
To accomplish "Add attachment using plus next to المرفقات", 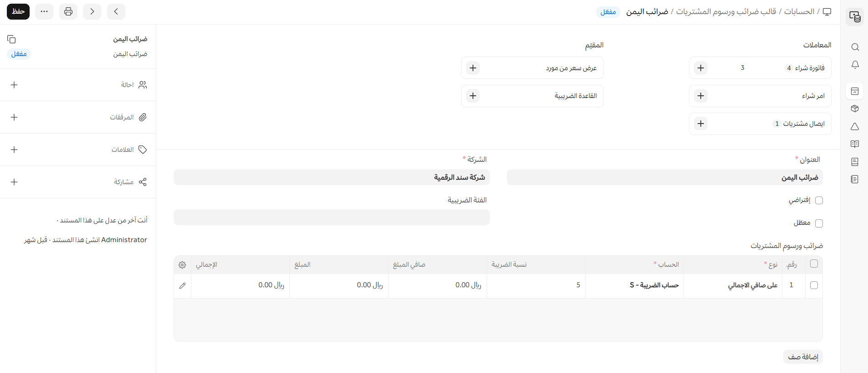I will 14,117.
